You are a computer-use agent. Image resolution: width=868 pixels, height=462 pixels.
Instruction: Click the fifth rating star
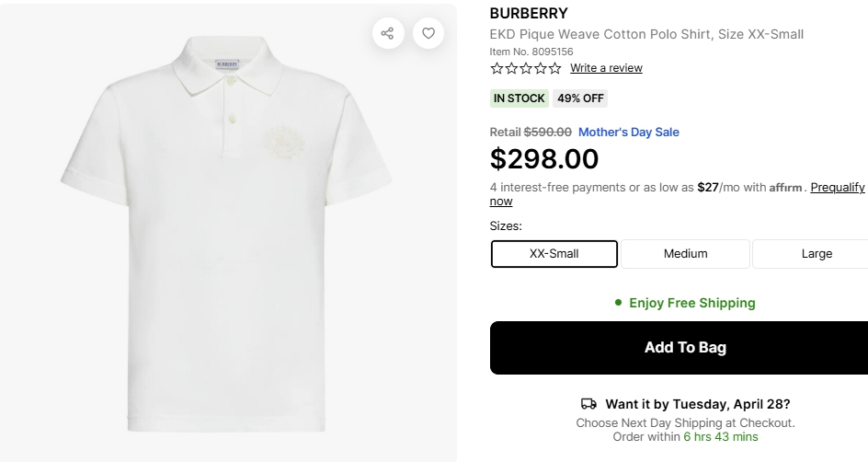554,68
